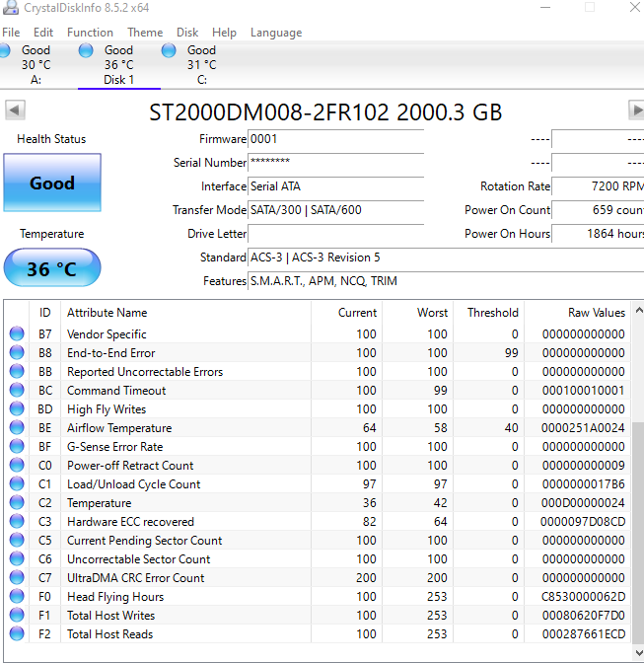Click the status orb for Disk 1
Screen dimensions: 644x663
click(x=86, y=50)
